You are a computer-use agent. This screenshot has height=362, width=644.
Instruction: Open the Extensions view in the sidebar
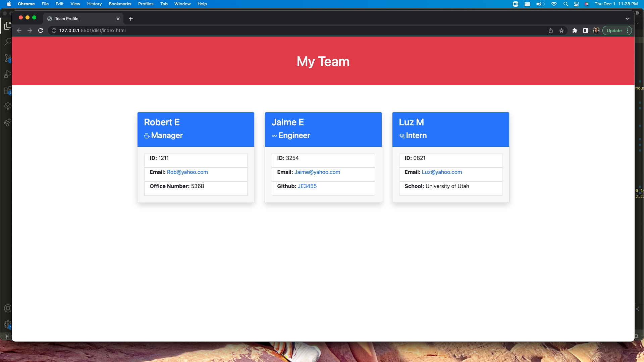pos(7,90)
